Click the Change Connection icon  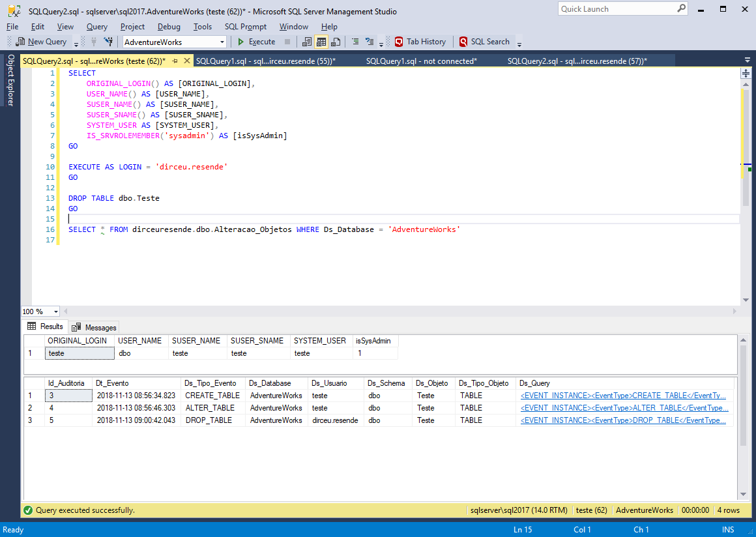[x=108, y=42]
